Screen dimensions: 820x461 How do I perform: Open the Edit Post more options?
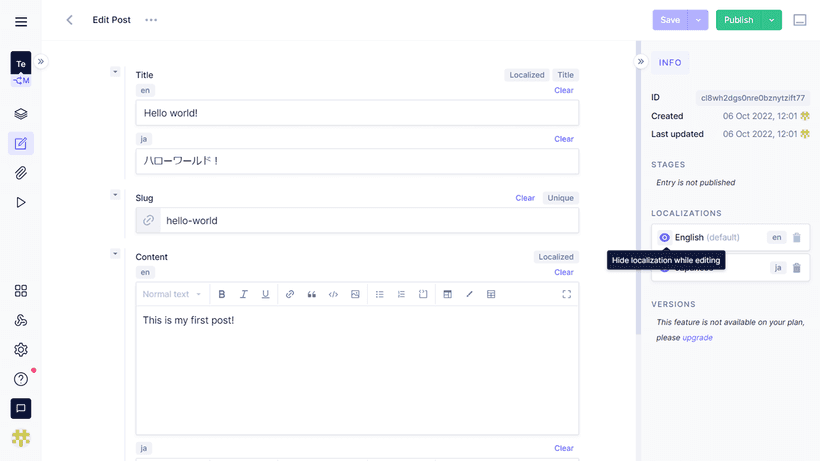coord(151,20)
